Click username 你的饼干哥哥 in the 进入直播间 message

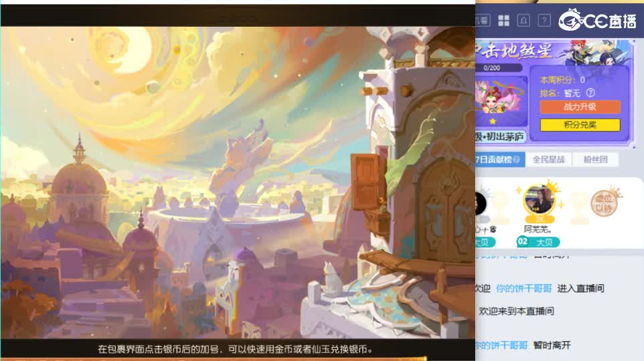(524, 288)
